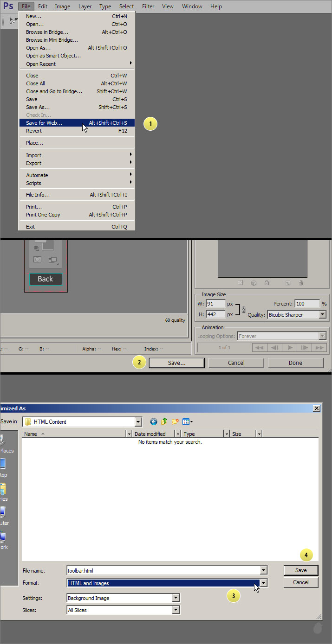Screen dimensions: 332x644
Task: Toggle the constrain proportions link icon
Action: pos(243,309)
